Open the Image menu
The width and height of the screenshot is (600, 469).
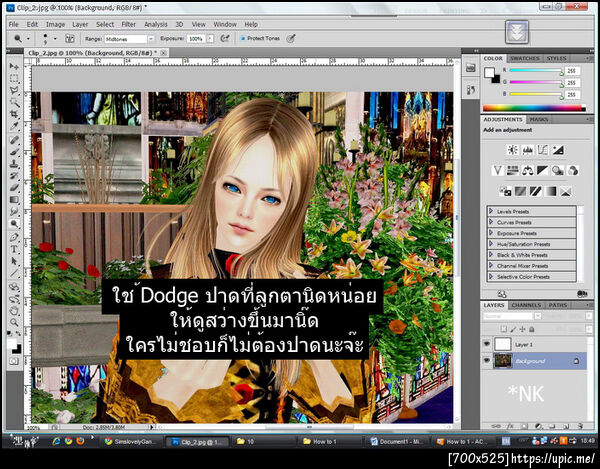55,24
